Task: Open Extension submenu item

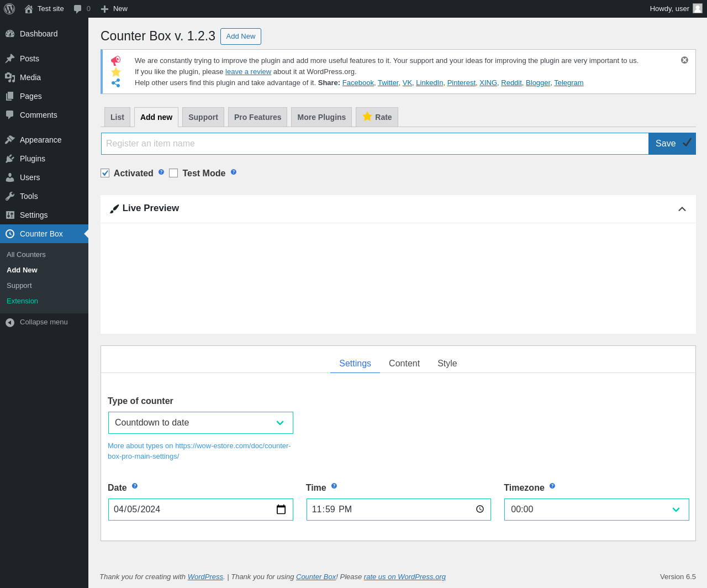Action: (44, 301)
